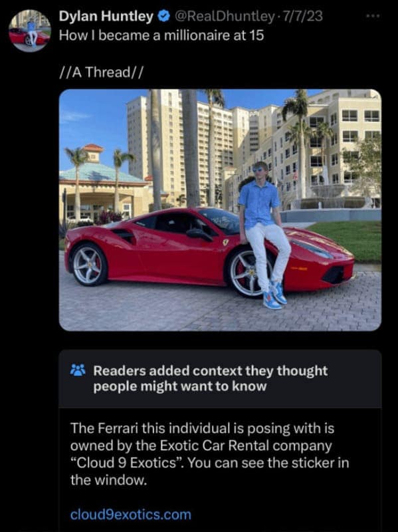Viewport: 398px width, 532px height.
Task: Click the blue sneakers in the photo
Action: click(x=275, y=295)
